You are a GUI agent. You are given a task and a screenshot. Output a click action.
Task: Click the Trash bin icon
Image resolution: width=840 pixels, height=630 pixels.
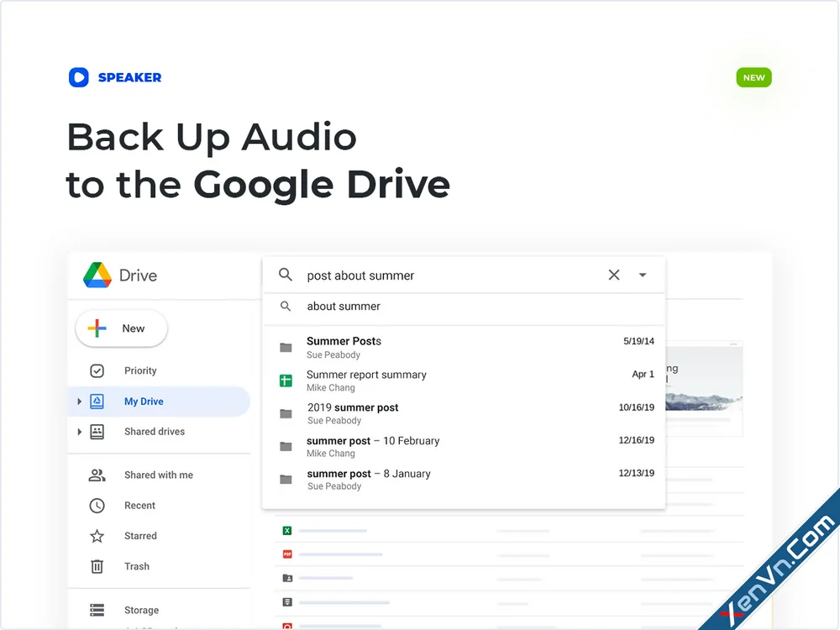pos(97,566)
